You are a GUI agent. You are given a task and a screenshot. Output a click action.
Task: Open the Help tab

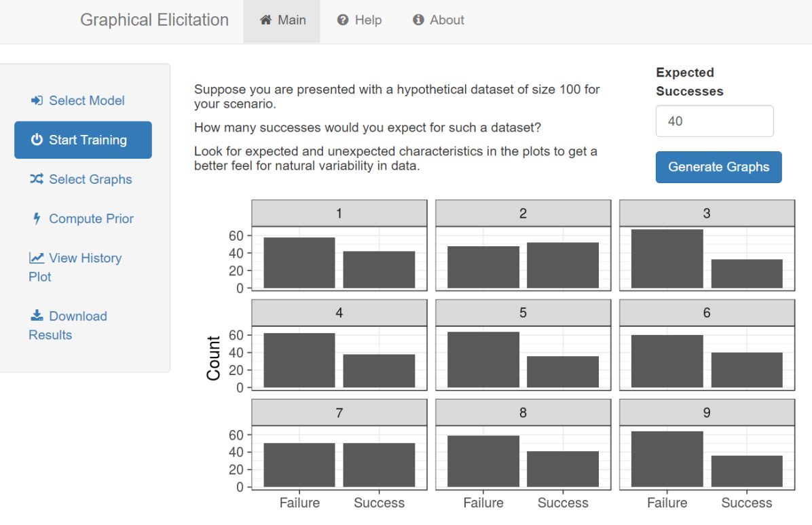point(359,20)
